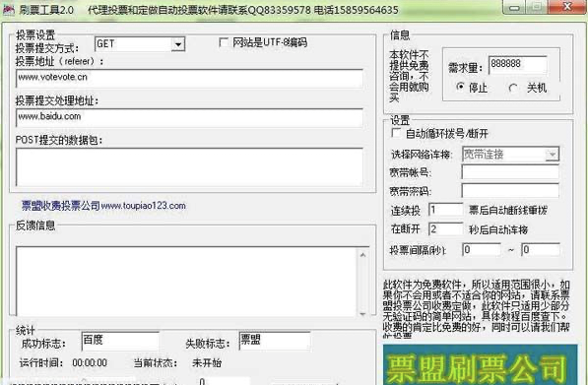Click the 投票提交处理地址 field containing www.baidu.com

click(189, 117)
